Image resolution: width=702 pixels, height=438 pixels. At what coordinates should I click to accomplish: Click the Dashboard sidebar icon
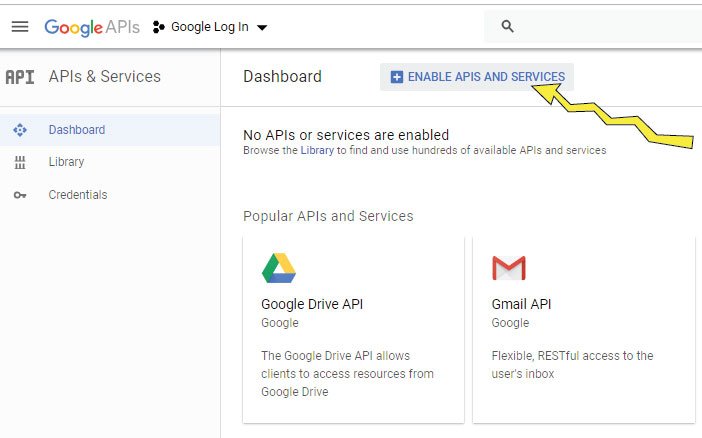(20, 130)
